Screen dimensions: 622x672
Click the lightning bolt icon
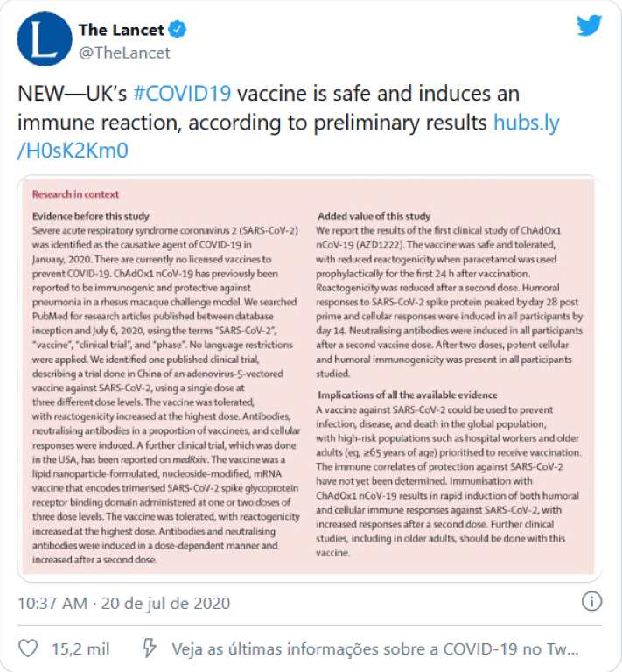149,648
